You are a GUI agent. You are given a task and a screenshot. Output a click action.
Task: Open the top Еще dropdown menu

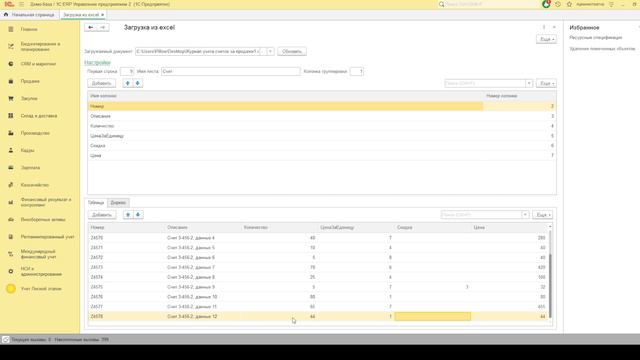click(546, 39)
